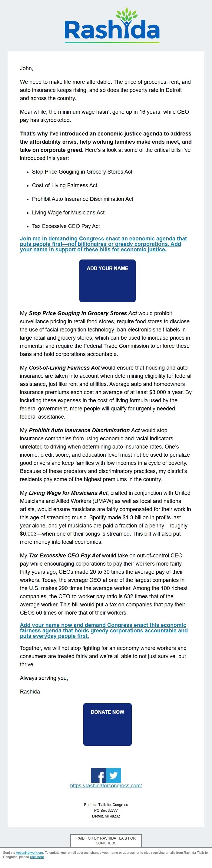Click the 'John,' greeting line
The width and height of the screenshot is (212, 868).
(26, 68)
